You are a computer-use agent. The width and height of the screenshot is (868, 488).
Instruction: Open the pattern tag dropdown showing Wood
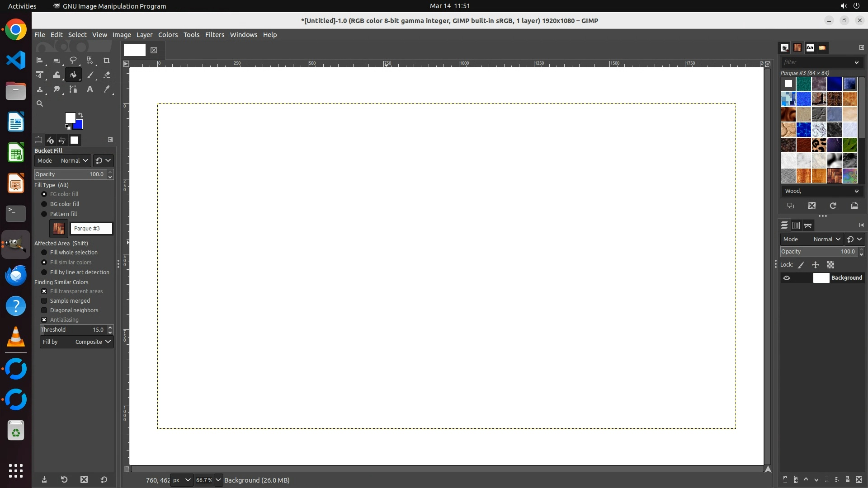click(x=821, y=191)
